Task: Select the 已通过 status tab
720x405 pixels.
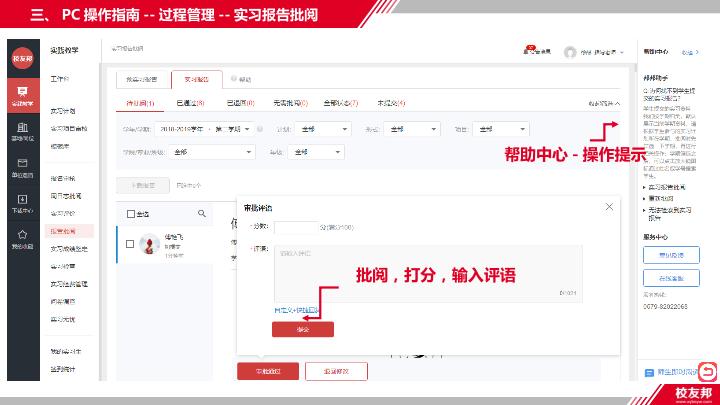Action: click(190, 103)
